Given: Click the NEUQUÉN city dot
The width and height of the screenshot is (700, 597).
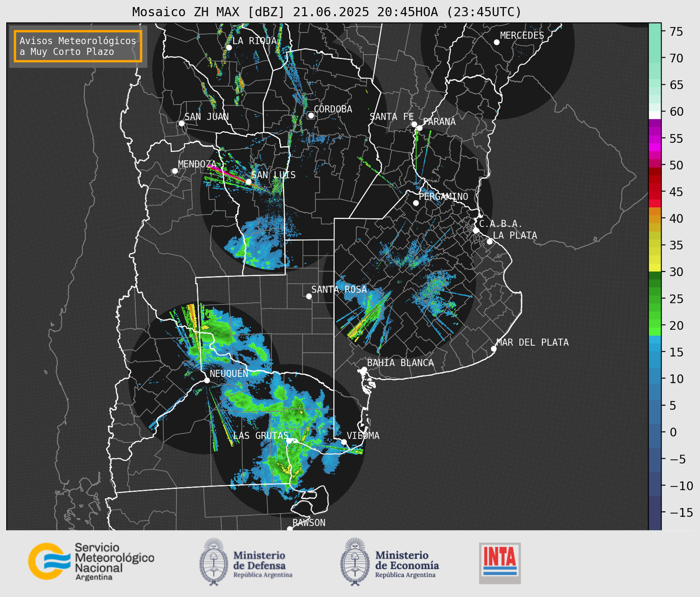Looking at the screenshot, I should [207, 380].
